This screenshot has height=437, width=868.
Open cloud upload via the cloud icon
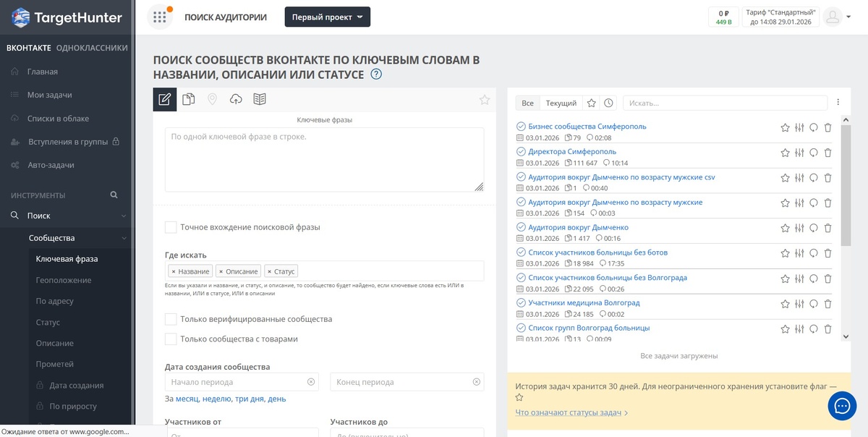click(236, 100)
